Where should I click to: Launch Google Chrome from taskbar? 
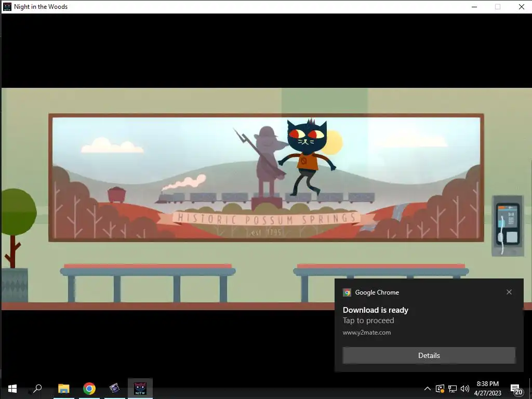89,389
